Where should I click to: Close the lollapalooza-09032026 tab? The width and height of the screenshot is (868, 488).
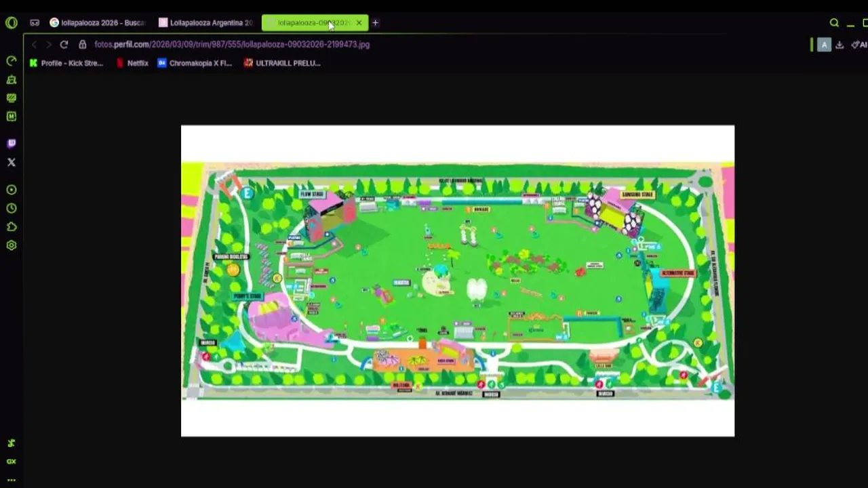pyautogui.click(x=359, y=22)
